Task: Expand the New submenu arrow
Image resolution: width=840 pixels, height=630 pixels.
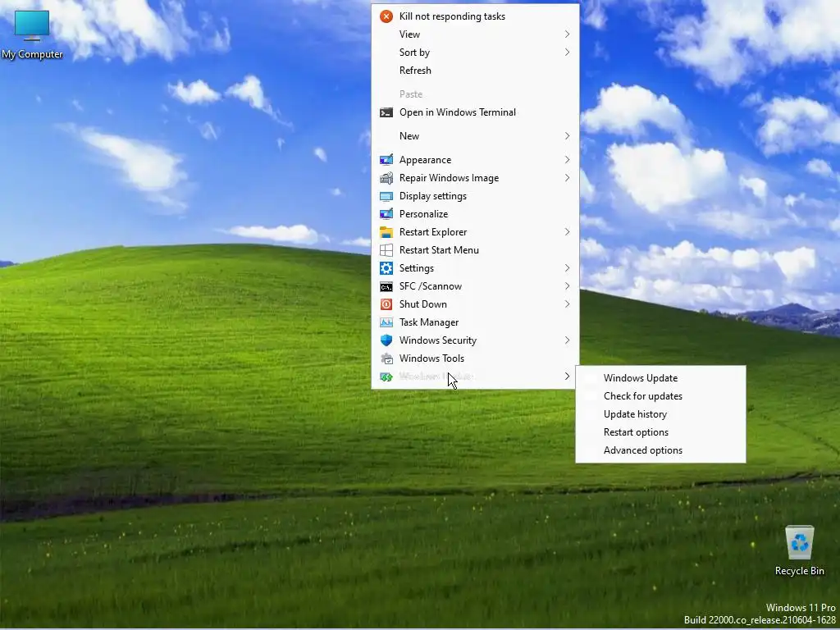Action: click(x=567, y=136)
